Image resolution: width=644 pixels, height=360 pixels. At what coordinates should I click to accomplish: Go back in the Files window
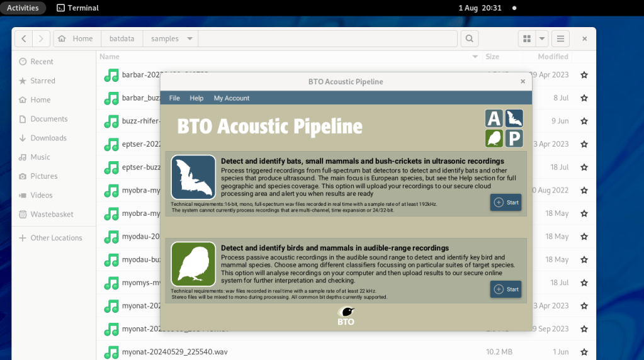24,38
